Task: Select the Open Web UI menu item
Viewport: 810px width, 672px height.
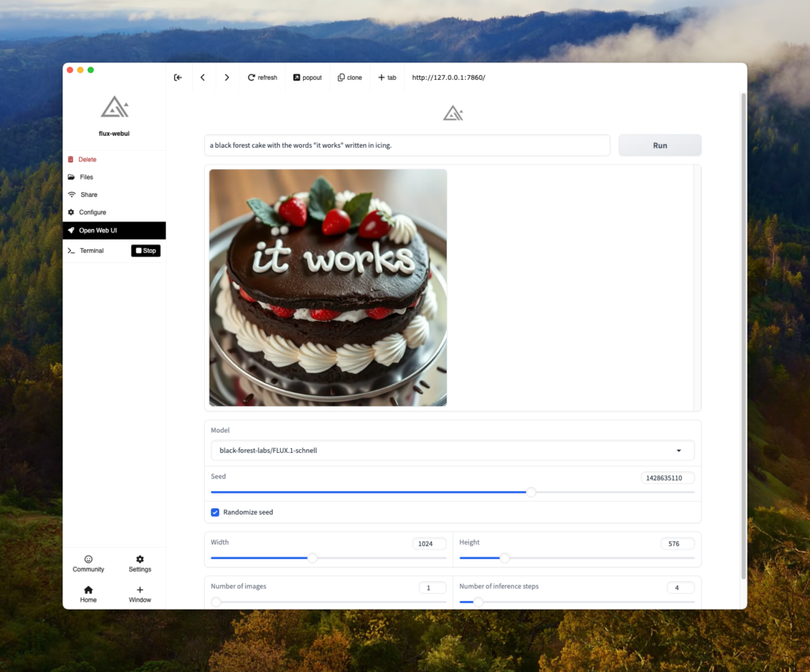Action: pos(114,230)
